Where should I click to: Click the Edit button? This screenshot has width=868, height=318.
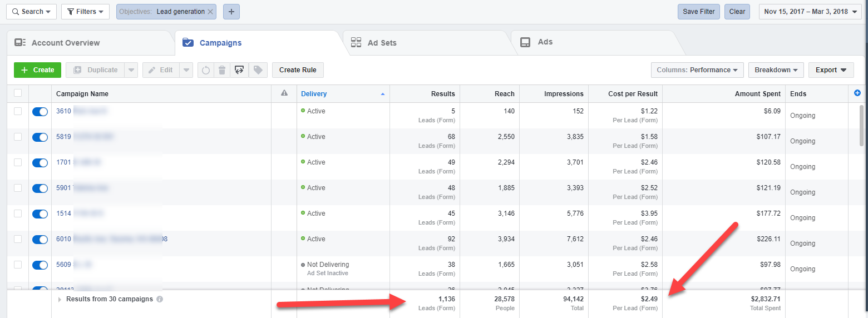161,70
